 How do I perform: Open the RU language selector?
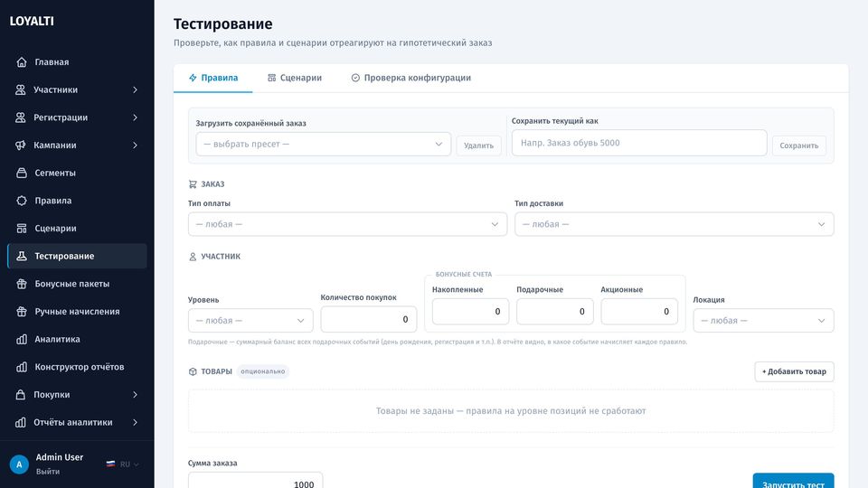pos(123,465)
